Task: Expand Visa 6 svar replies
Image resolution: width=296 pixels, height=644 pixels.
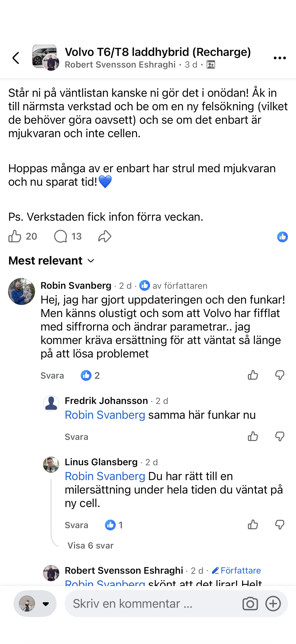Action: point(91,545)
